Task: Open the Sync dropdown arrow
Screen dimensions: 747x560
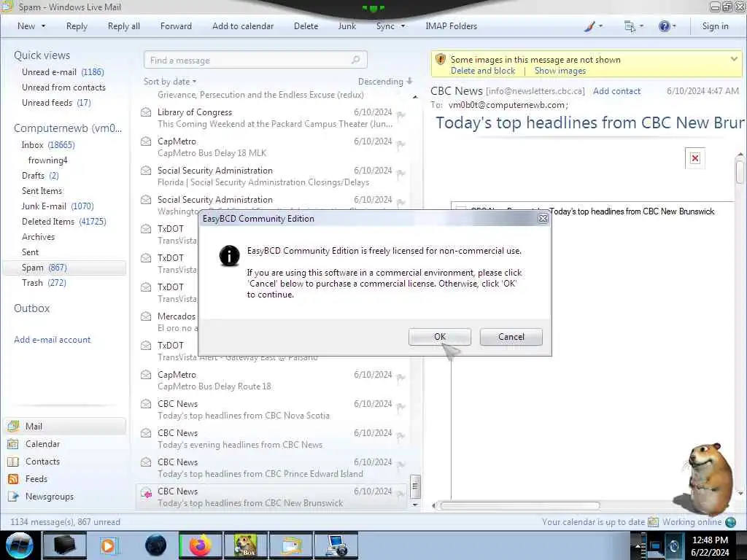Action: [x=403, y=26]
